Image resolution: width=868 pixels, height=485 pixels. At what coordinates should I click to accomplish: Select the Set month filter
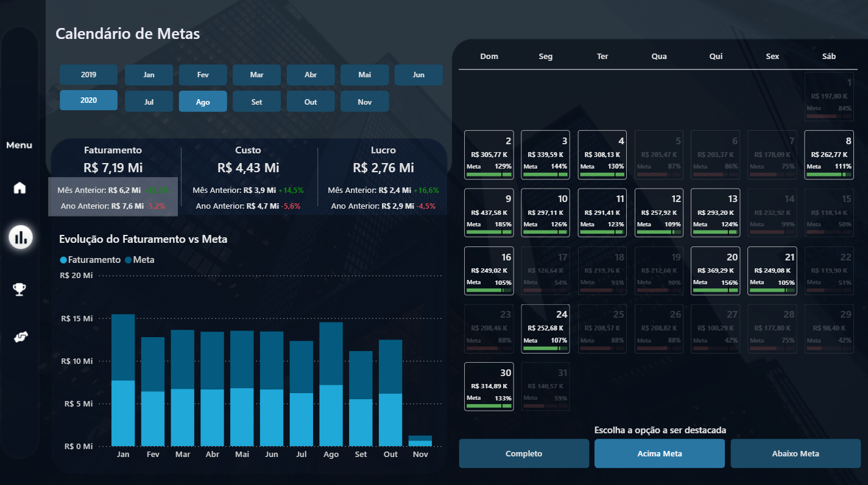(257, 102)
